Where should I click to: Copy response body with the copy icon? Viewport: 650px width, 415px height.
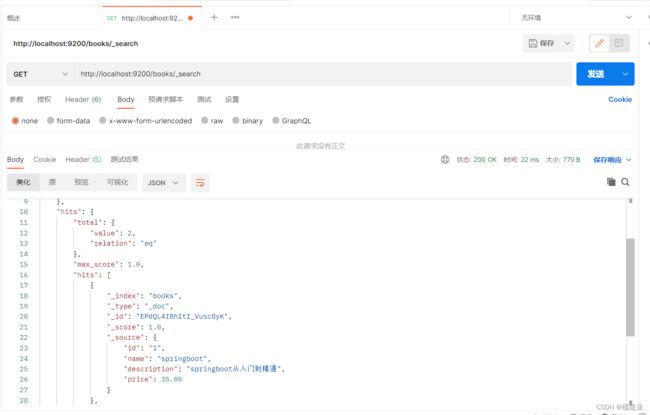tap(611, 182)
